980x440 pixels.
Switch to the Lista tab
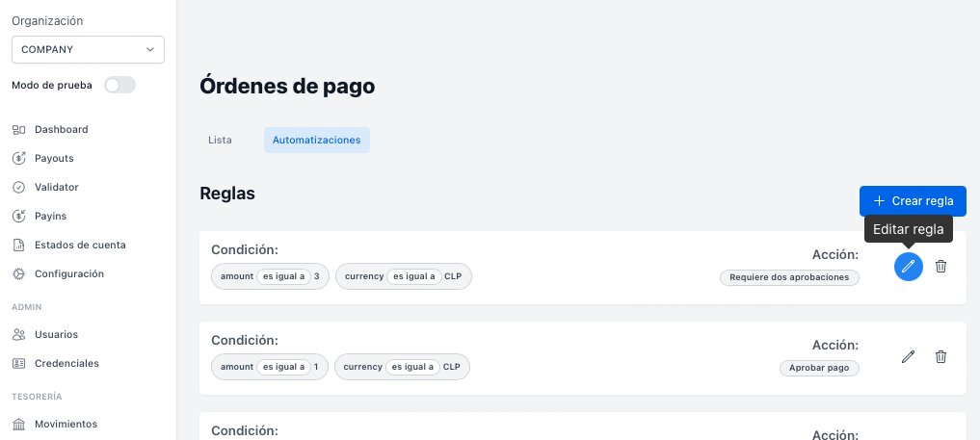[220, 140]
